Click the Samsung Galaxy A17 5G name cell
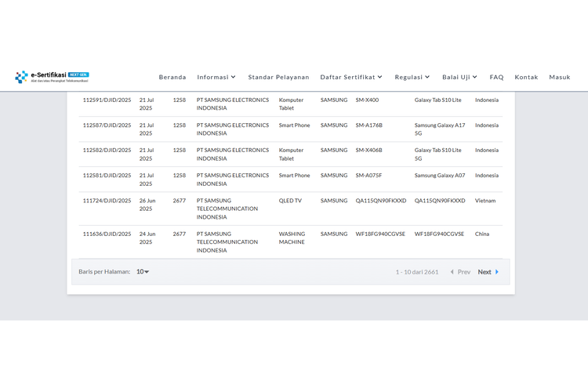This screenshot has width=588, height=392. click(x=440, y=129)
